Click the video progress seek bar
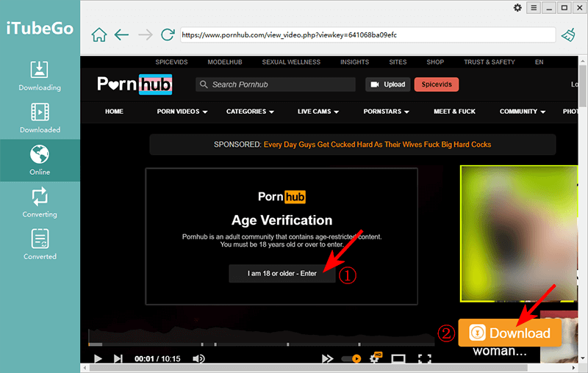Screen dimensions: 588x373 tap(262, 344)
